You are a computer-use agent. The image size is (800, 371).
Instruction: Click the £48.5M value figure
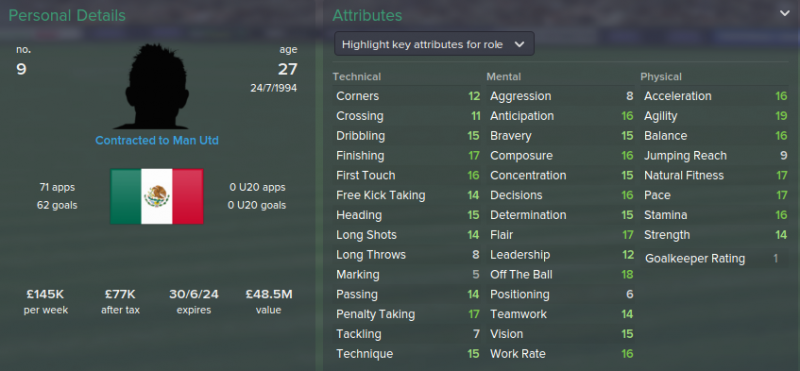(x=268, y=294)
